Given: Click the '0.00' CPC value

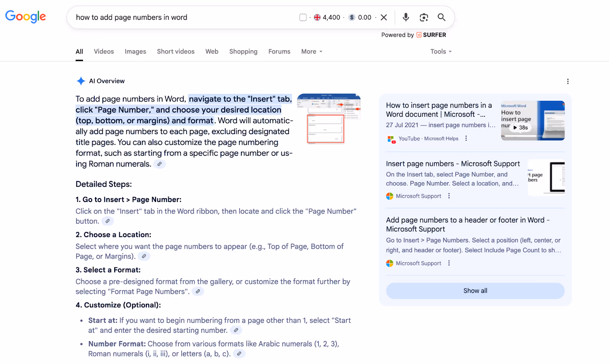Looking at the screenshot, I should pos(365,17).
